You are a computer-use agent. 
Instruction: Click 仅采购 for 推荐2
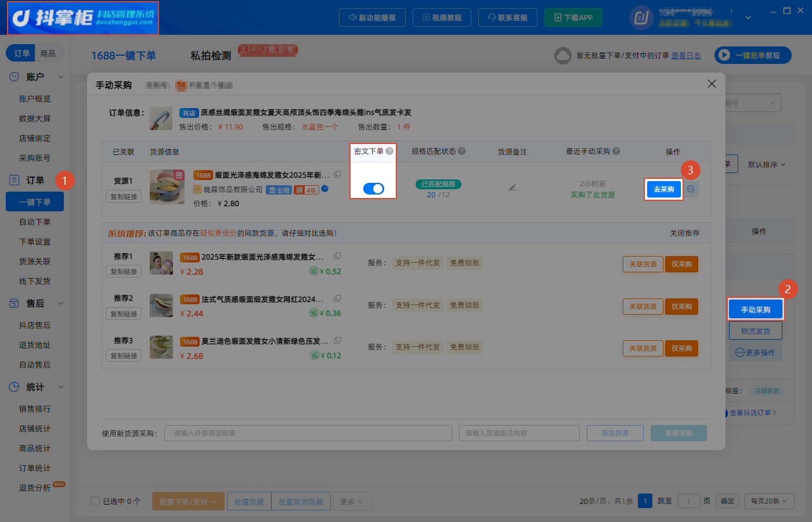tap(681, 307)
